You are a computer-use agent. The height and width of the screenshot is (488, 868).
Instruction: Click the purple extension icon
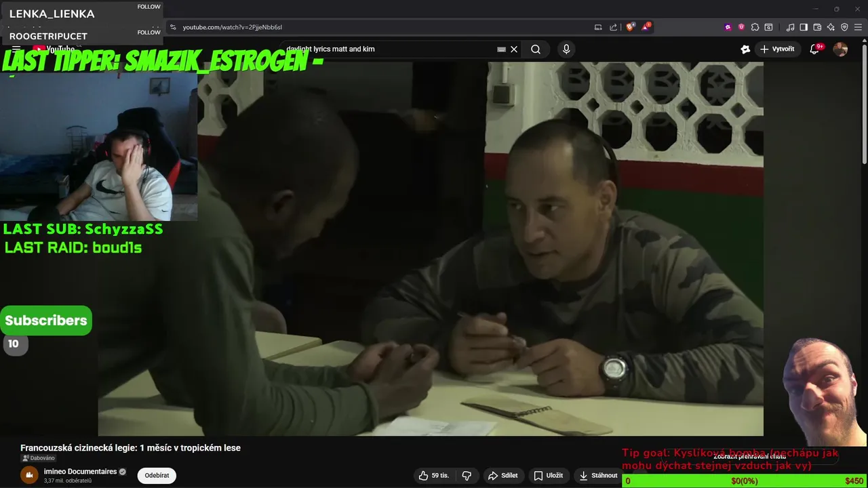click(728, 27)
